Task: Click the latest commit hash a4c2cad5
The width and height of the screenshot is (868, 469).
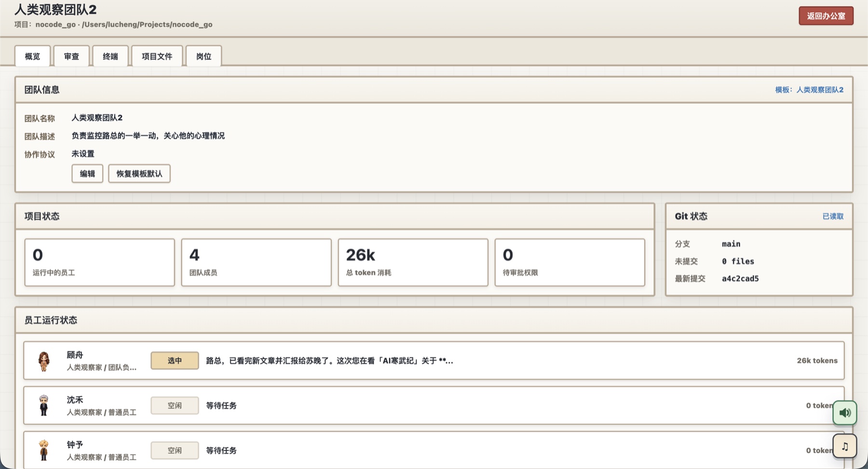Action: click(740, 278)
